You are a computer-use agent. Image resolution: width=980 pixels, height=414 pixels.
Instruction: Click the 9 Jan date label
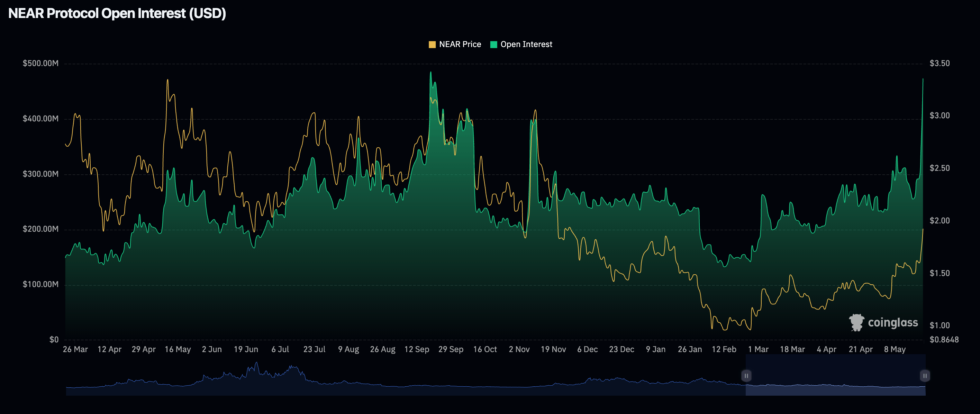655,349
